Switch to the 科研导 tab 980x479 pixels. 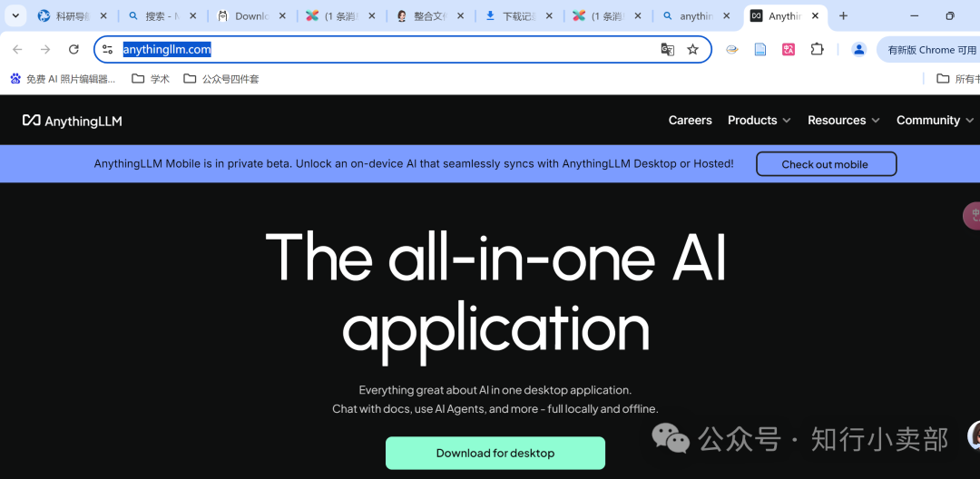pos(71,16)
